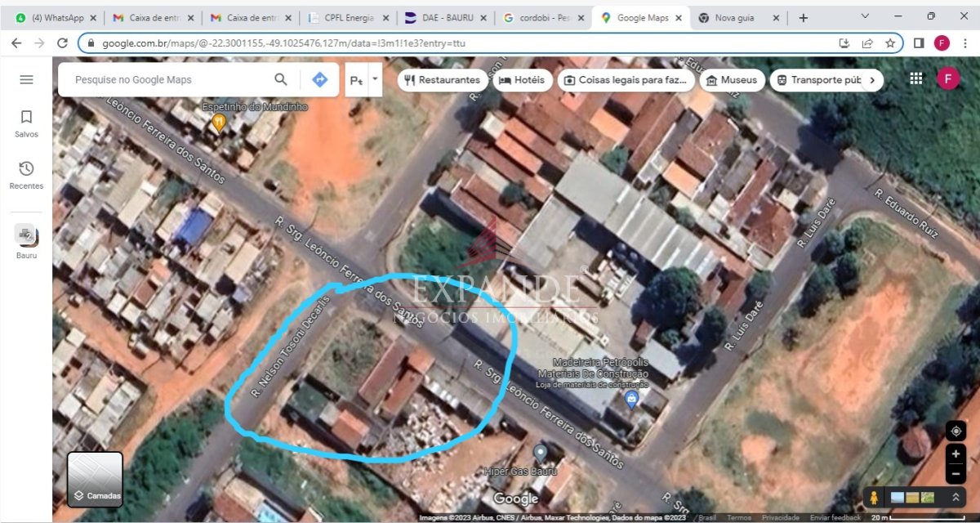Zoom out with the minus button
The width and height of the screenshot is (980, 523).
click(955, 474)
